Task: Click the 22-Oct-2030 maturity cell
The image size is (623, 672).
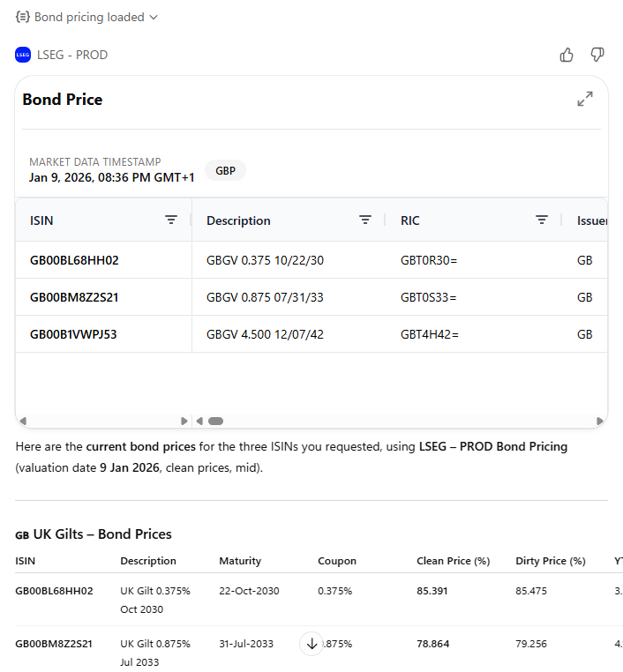Action: click(x=249, y=591)
